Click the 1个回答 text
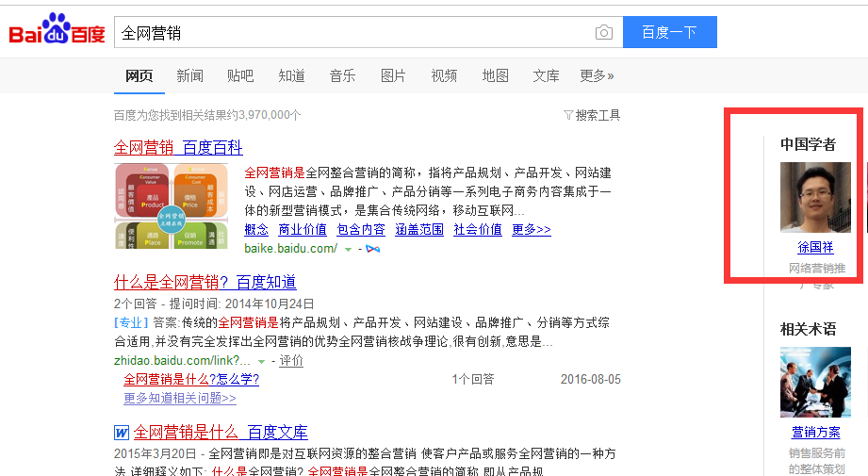This screenshot has height=476, width=868. click(x=473, y=379)
